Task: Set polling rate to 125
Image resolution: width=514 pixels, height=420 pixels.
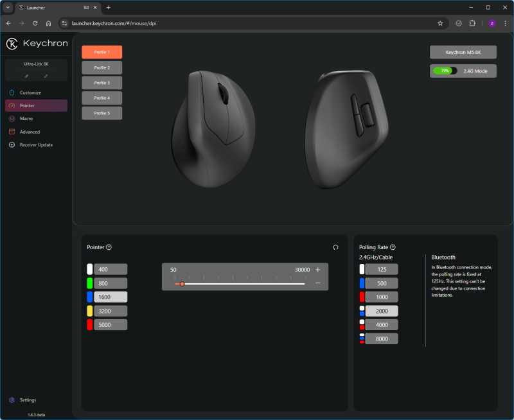Action: tap(382, 269)
